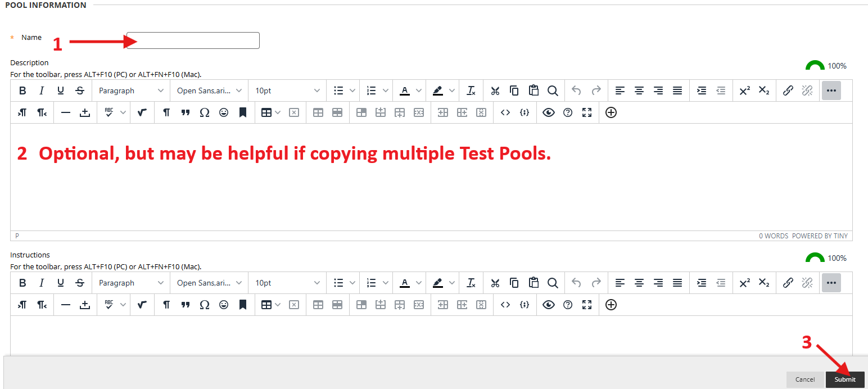Insert a link in Description editor
The image size is (868, 389).
[x=788, y=91]
